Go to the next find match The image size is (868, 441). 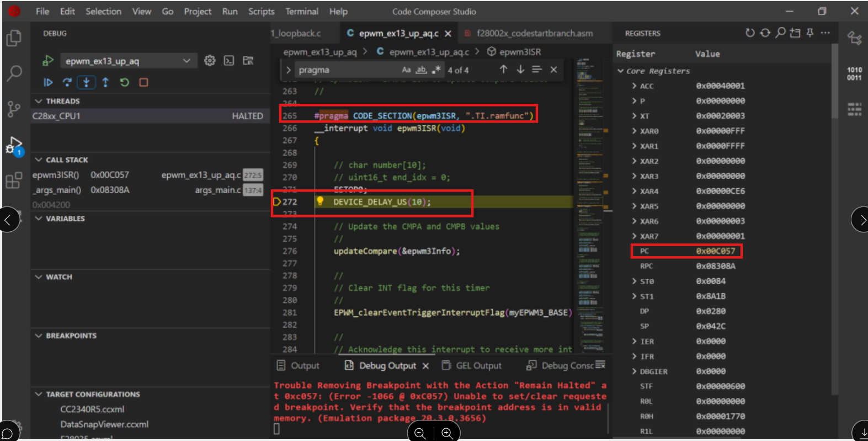(520, 70)
